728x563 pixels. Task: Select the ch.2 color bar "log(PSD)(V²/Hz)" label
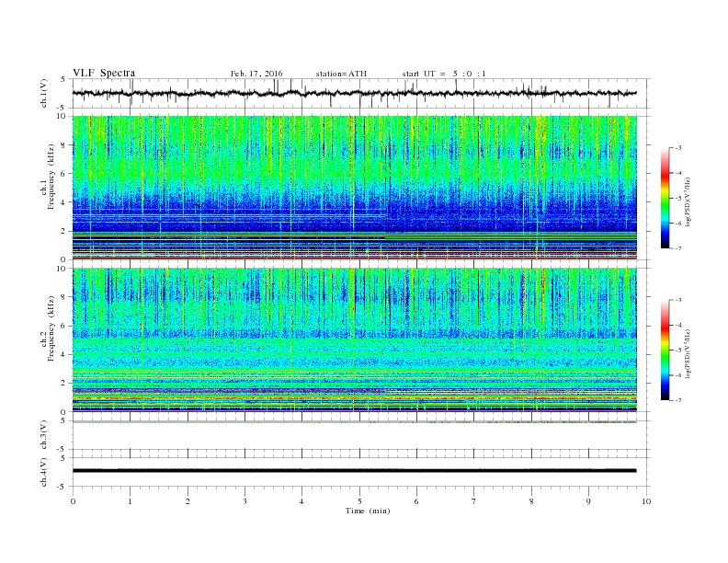(688, 354)
